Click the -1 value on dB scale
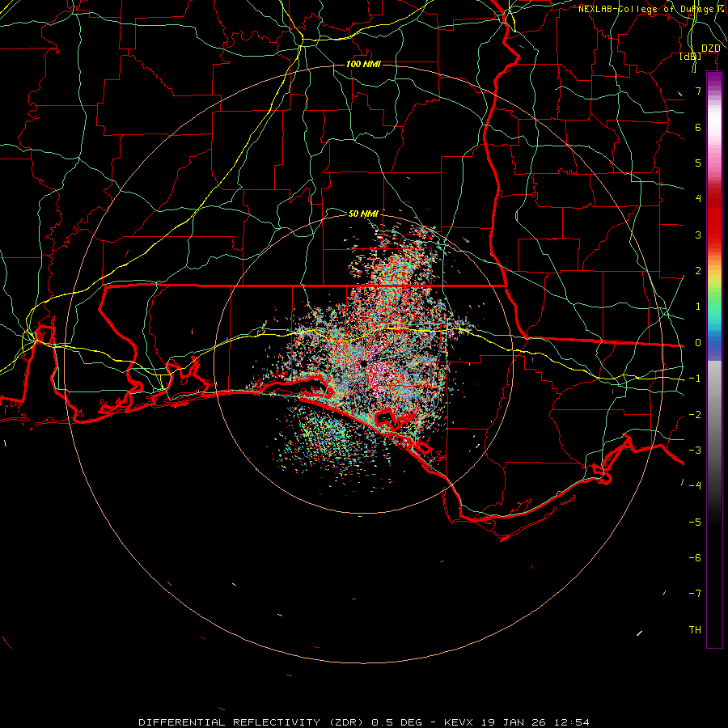 pos(695,379)
